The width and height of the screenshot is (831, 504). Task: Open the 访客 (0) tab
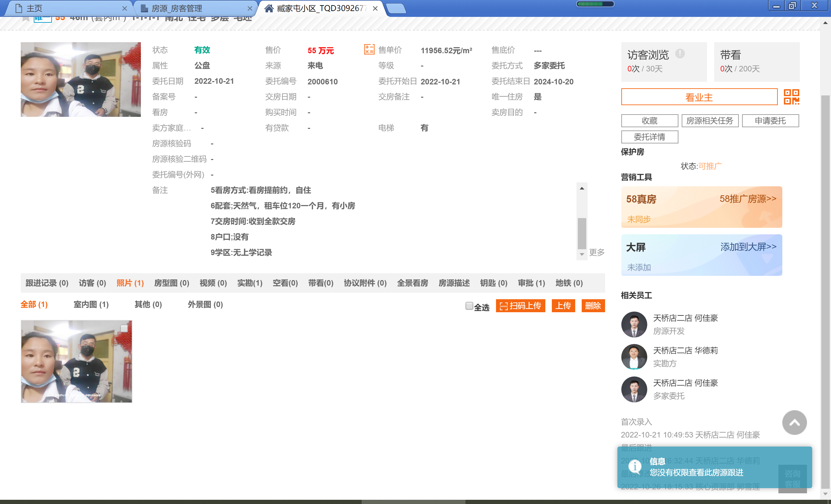point(93,283)
